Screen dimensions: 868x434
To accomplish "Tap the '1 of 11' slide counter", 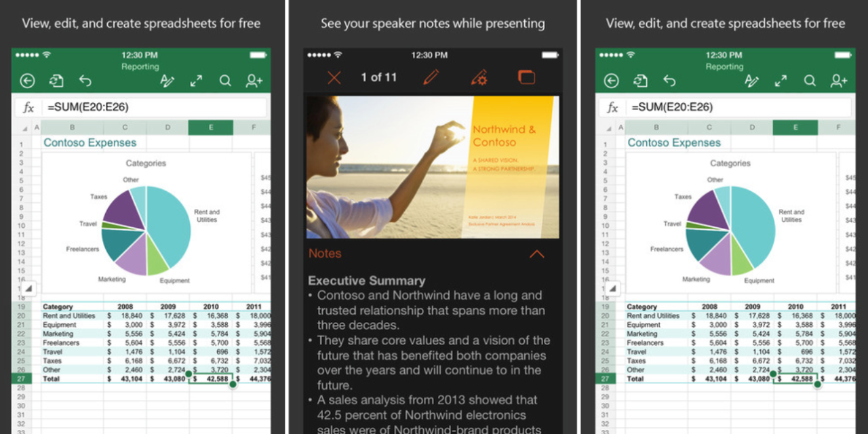I will point(378,77).
